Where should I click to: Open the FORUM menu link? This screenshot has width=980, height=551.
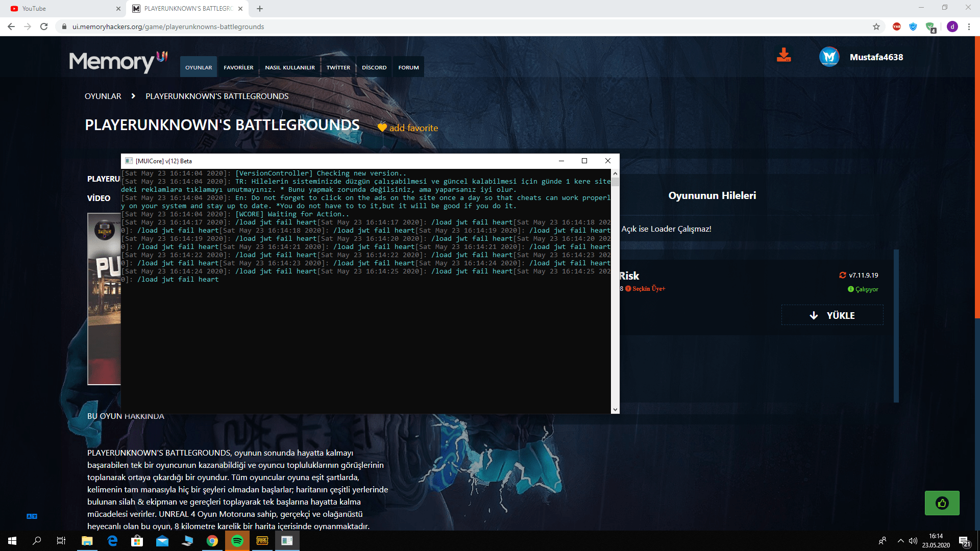click(x=409, y=67)
